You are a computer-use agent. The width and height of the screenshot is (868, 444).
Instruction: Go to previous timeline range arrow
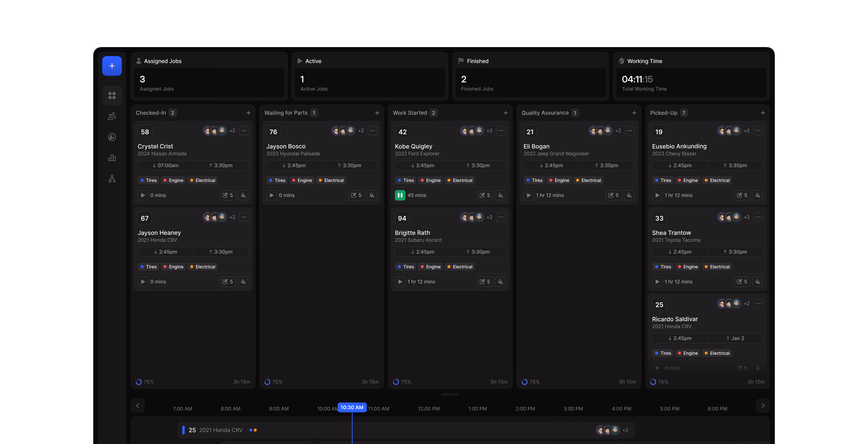tap(138, 406)
